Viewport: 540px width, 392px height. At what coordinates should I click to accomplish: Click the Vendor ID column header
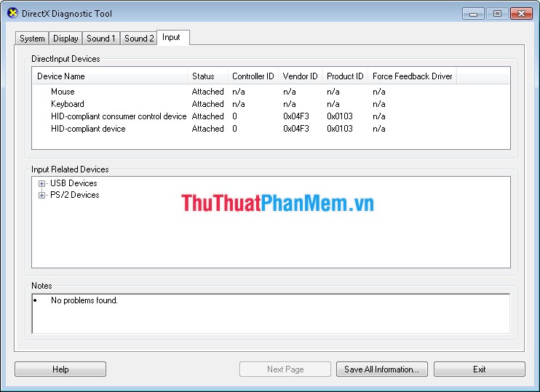300,76
